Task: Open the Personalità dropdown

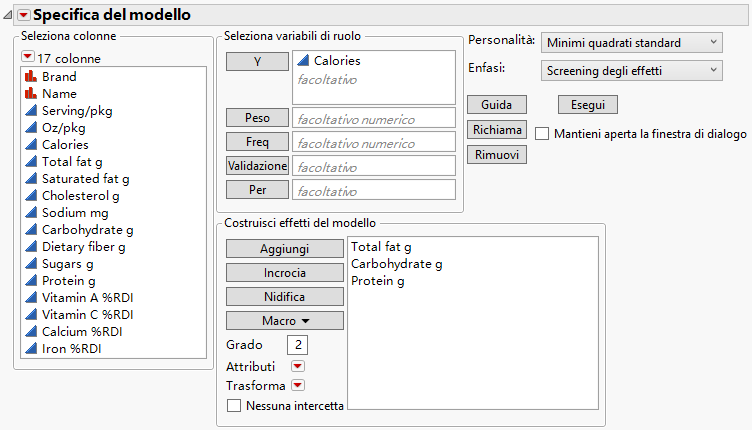Action: pos(631,42)
